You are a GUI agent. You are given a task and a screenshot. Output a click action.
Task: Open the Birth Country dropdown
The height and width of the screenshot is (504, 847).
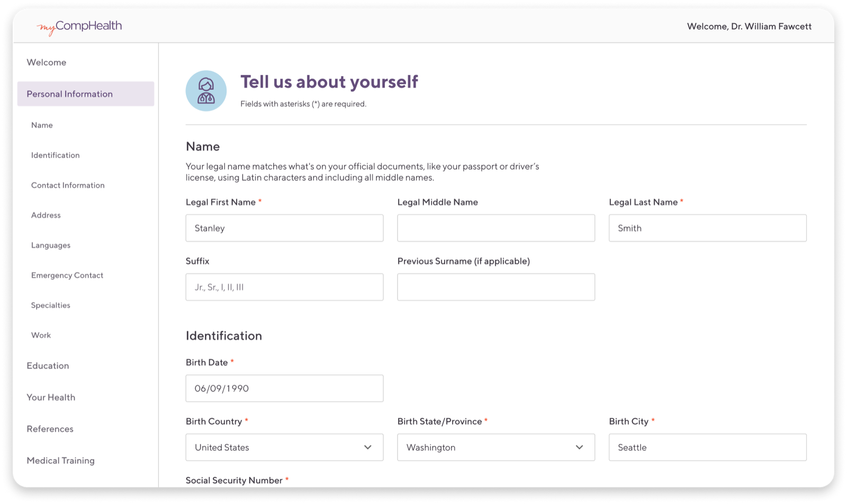pyautogui.click(x=284, y=447)
